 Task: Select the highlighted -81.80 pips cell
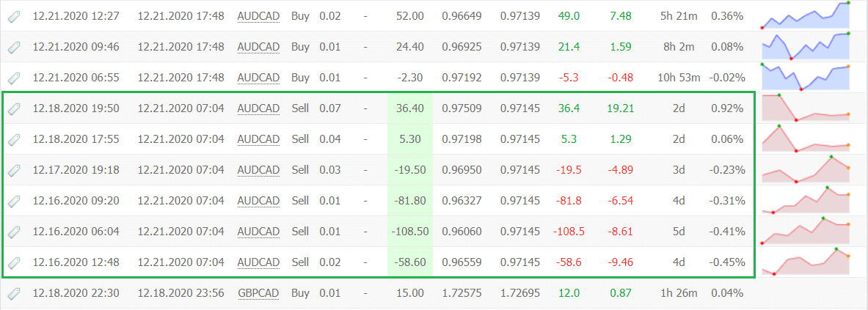[410, 201]
